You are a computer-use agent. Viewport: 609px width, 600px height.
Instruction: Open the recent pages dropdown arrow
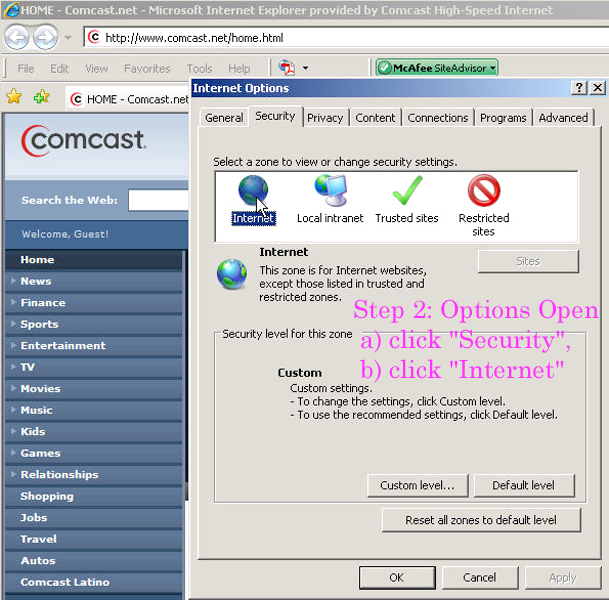[68, 38]
